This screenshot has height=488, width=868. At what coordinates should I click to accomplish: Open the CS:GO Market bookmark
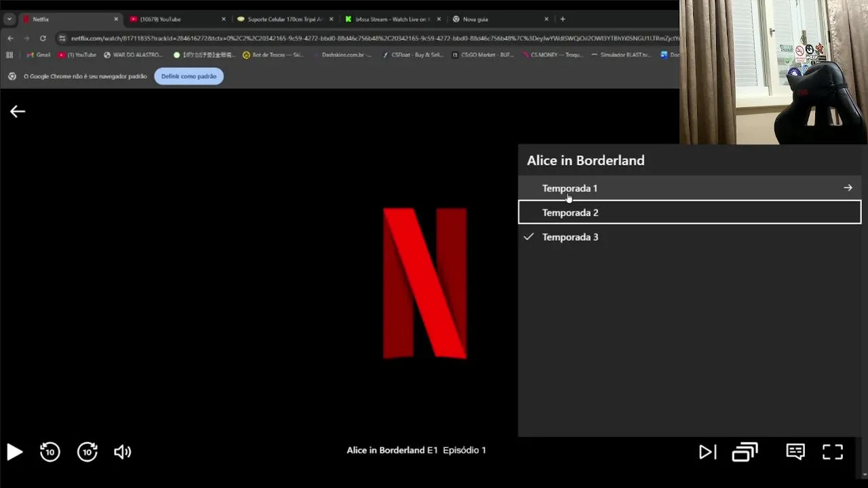[x=483, y=55]
